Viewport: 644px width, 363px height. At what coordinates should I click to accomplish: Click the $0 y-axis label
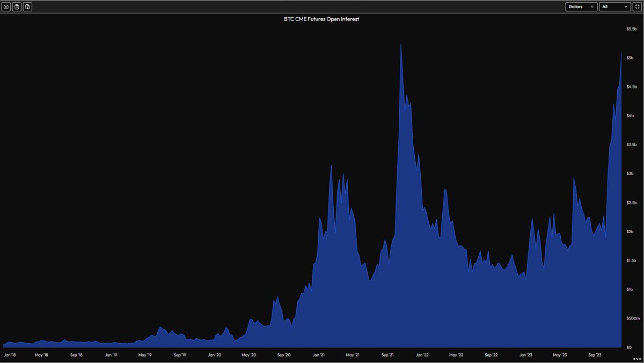[x=629, y=347]
